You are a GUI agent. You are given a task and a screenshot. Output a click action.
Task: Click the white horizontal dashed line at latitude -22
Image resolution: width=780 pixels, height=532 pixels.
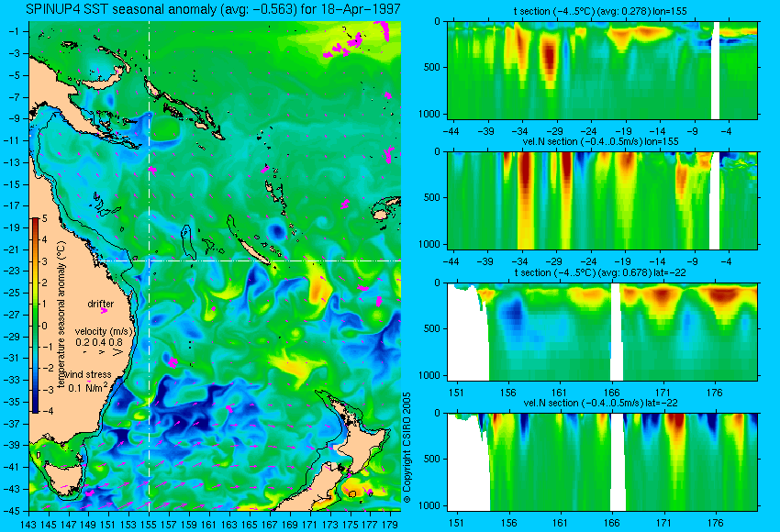[250, 260]
